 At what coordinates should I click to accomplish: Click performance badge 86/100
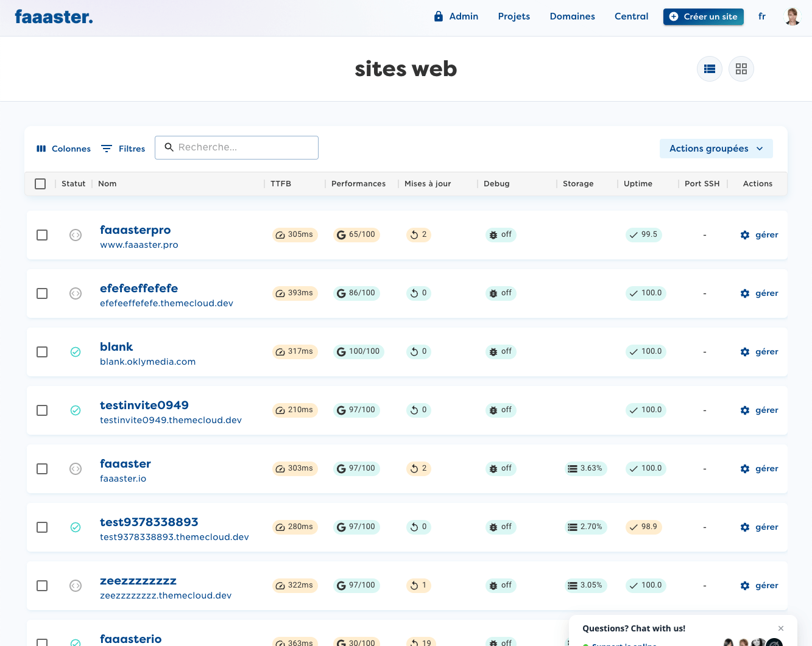(356, 293)
